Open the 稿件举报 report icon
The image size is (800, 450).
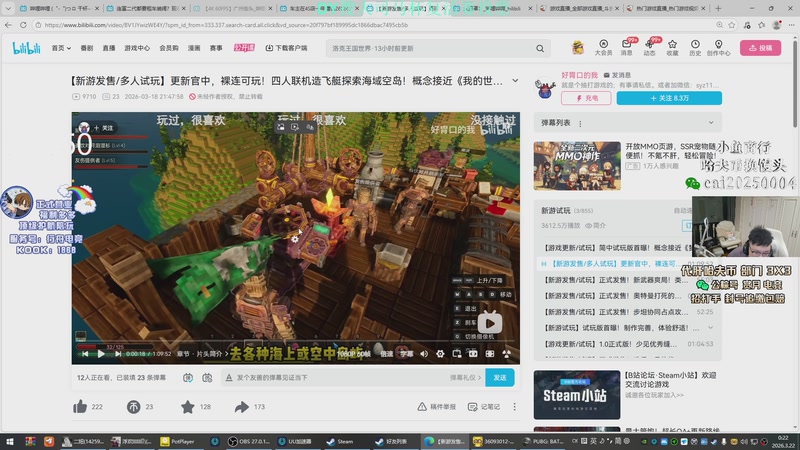[x=437, y=407]
